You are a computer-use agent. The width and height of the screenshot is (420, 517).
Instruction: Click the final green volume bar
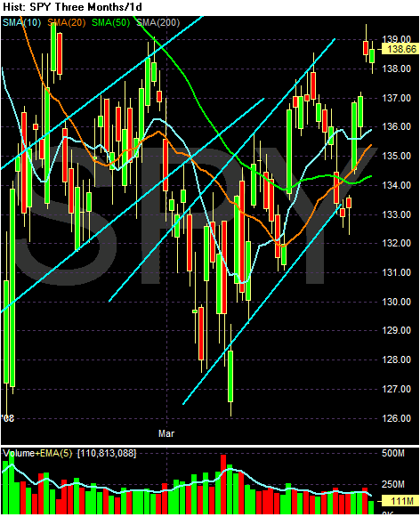tap(372, 507)
